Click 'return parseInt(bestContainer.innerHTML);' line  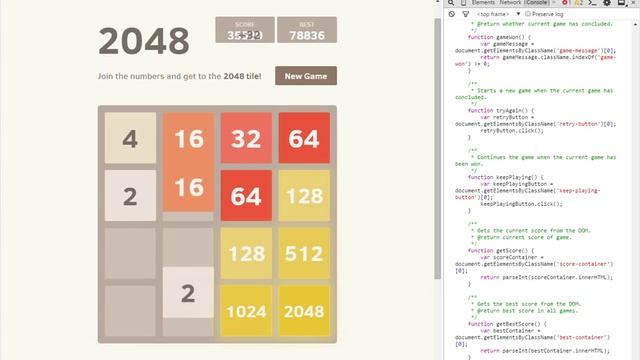(x=545, y=351)
